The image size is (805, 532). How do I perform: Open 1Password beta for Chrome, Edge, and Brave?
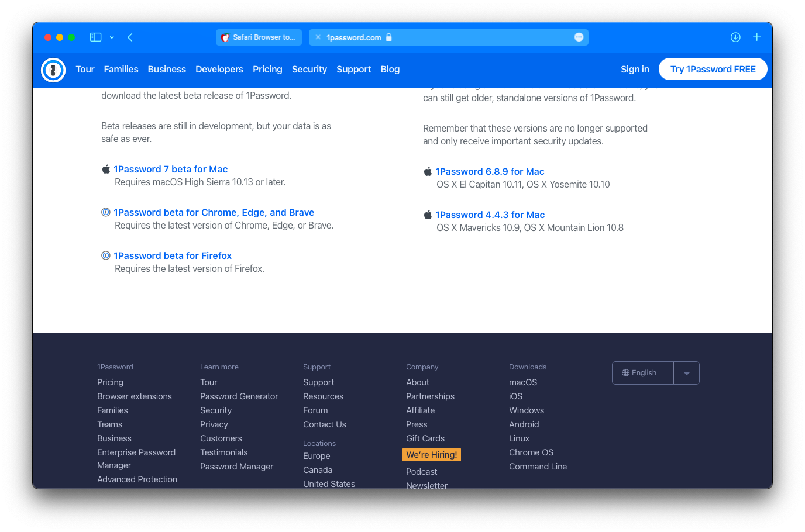[x=214, y=213]
